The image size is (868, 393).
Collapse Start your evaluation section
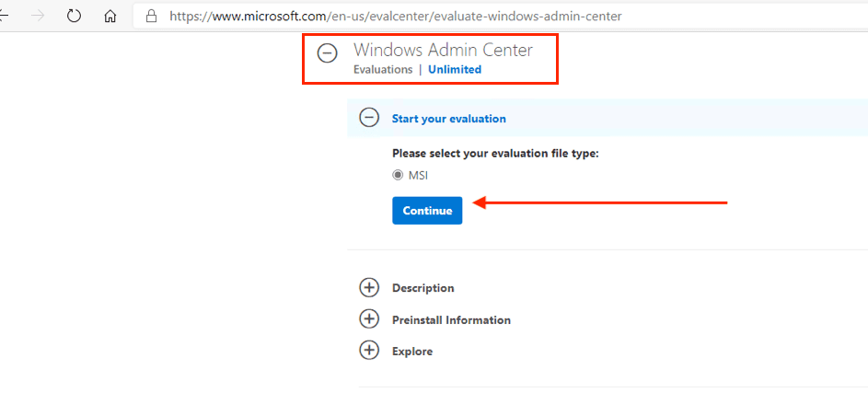[369, 118]
